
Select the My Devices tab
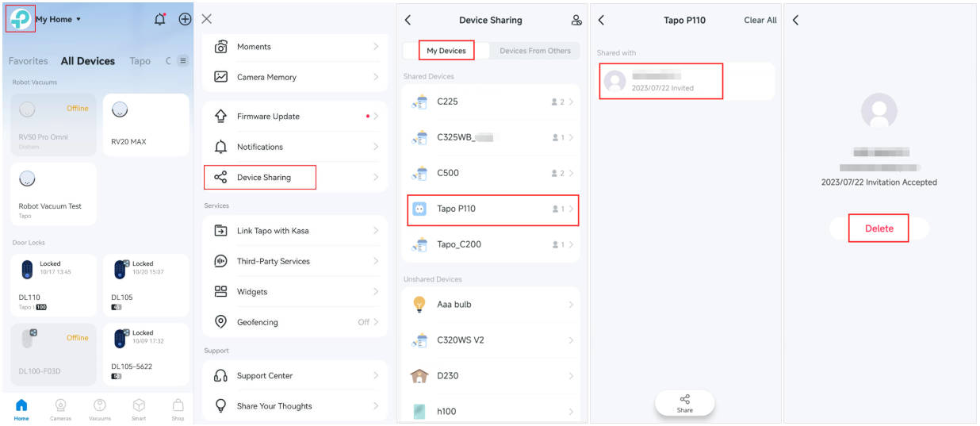[446, 51]
